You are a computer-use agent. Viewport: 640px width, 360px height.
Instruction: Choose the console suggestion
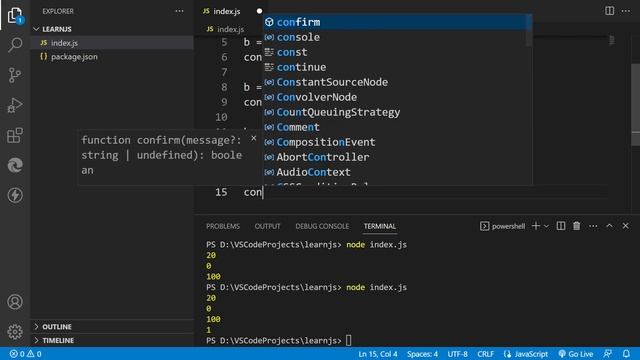pos(395,37)
